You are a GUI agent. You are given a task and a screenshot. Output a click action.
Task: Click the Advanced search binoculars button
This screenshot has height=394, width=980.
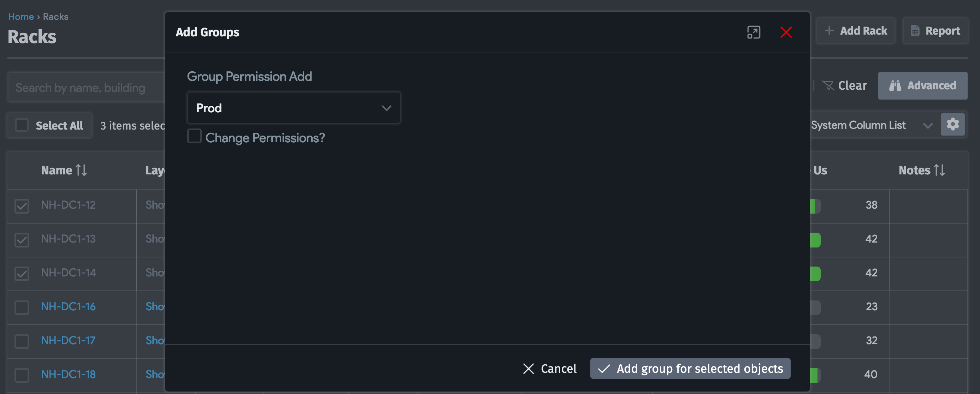tap(922, 85)
